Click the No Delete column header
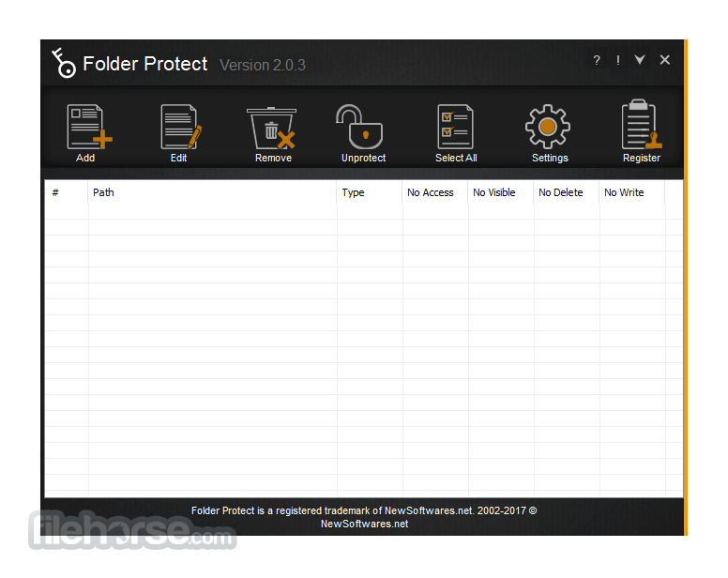 tap(566, 192)
